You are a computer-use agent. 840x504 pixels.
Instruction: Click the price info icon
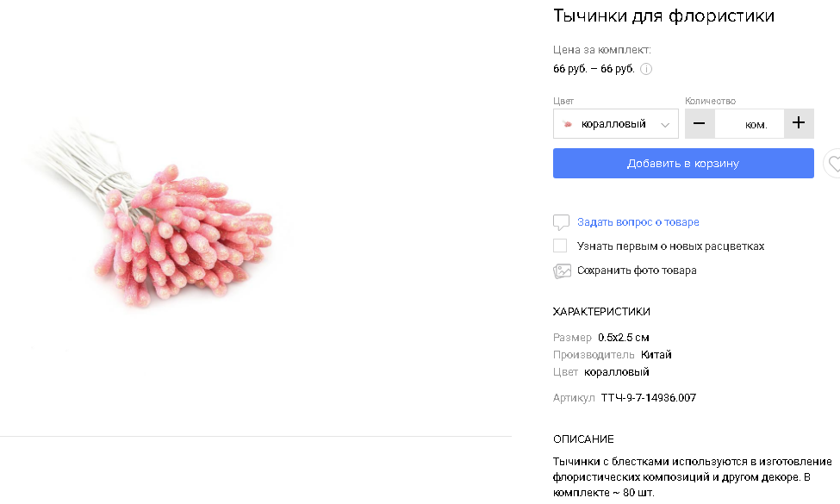pyautogui.click(x=646, y=69)
